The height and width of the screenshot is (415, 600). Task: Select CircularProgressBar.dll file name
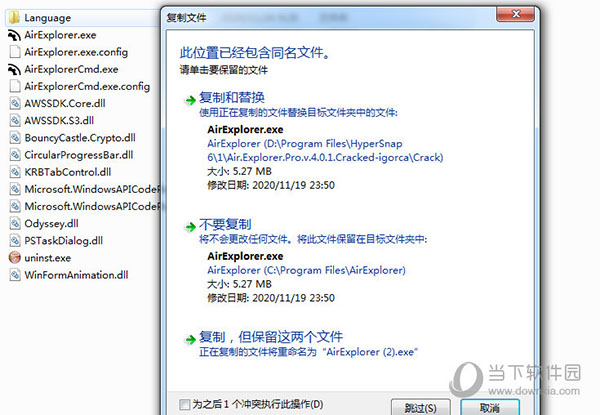[x=79, y=155]
